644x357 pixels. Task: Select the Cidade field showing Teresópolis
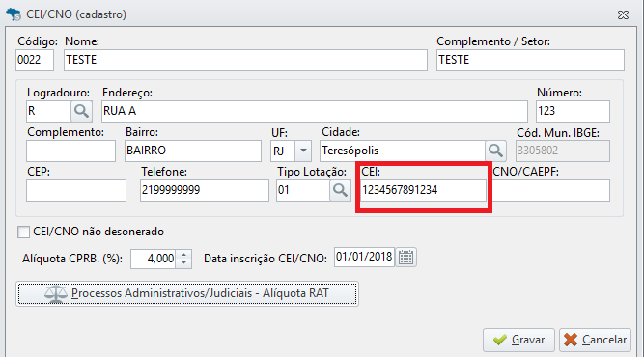[403, 151]
